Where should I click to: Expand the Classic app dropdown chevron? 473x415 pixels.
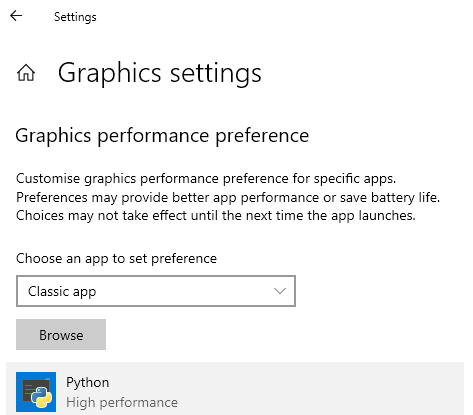click(280, 291)
